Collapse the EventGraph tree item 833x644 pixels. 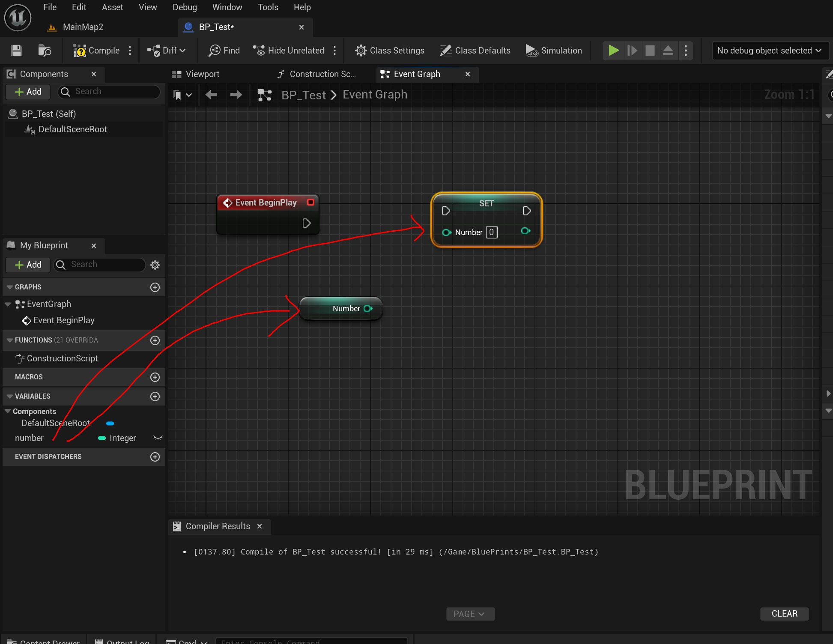click(x=8, y=304)
